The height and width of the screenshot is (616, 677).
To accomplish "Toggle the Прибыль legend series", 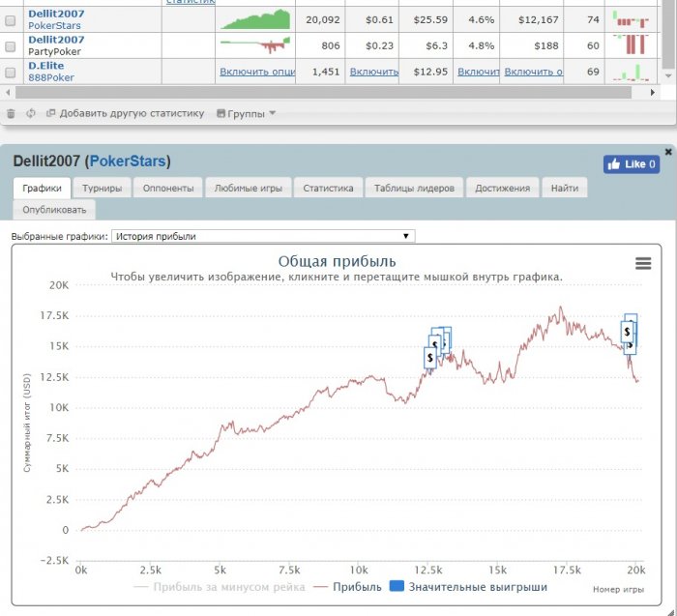I will click(347, 587).
